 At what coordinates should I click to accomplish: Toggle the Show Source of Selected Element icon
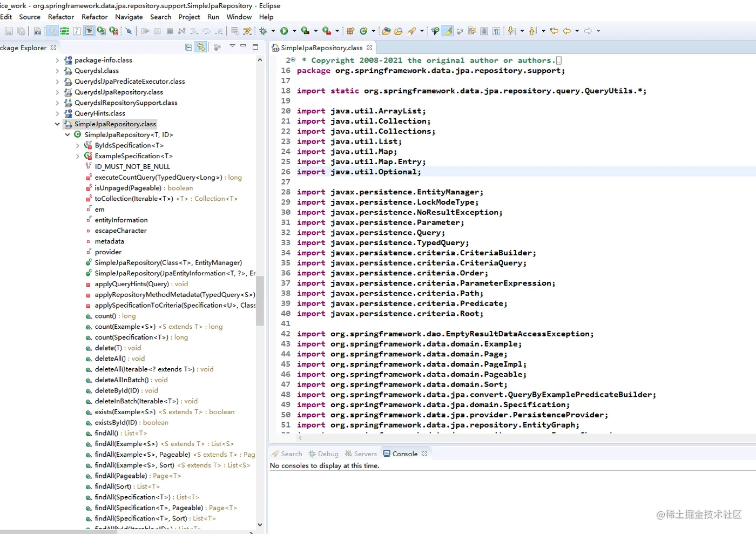(x=89, y=31)
